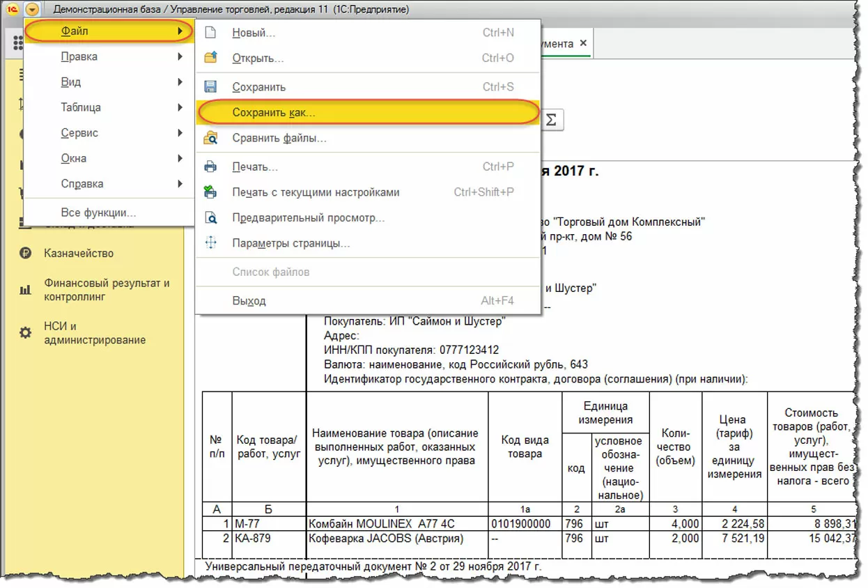Click the Preview magnifier page icon
This screenshot has height=588, width=868.
tap(210, 218)
